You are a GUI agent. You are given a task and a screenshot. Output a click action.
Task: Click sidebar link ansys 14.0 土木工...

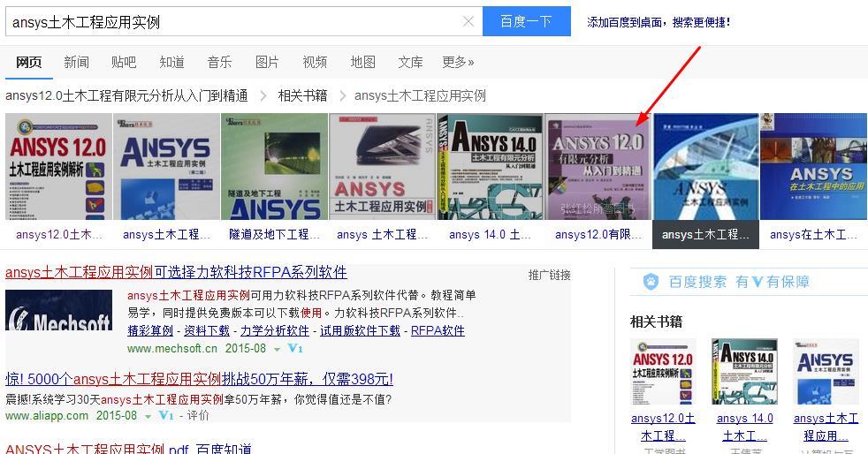point(744,427)
